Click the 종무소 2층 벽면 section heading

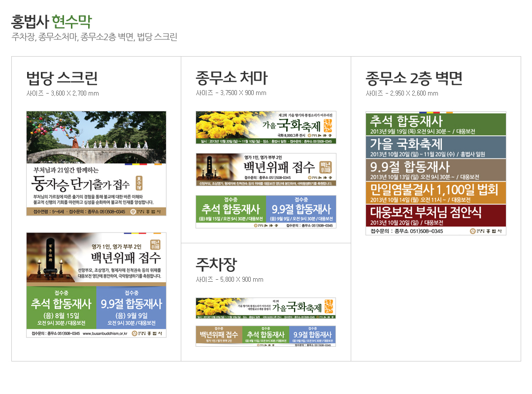(x=414, y=78)
